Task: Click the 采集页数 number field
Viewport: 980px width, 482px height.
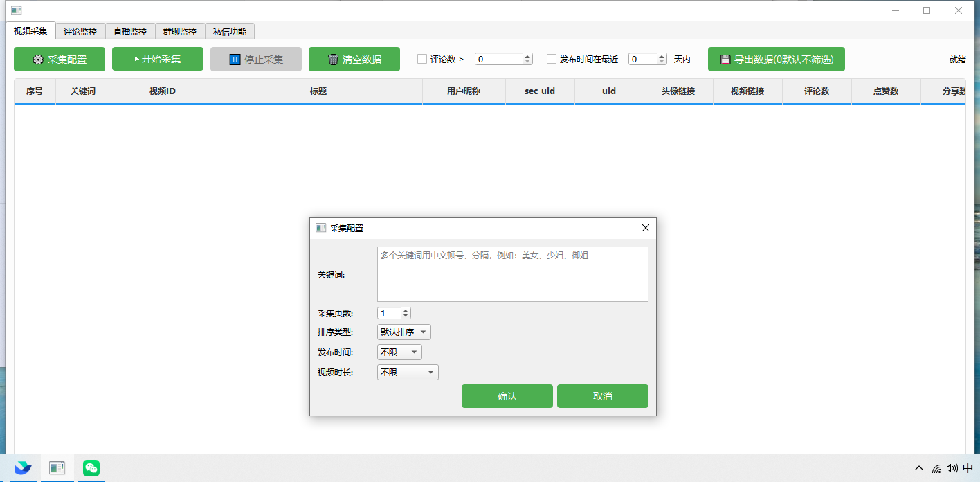Action: point(390,313)
